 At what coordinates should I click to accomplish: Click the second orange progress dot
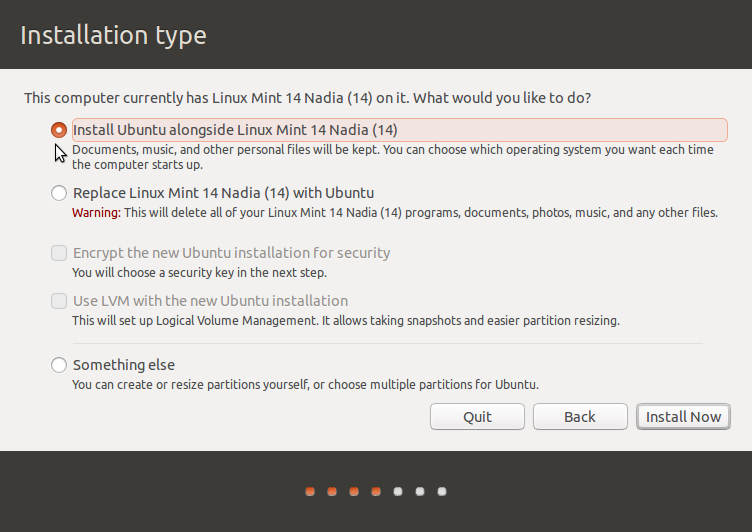point(332,491)
